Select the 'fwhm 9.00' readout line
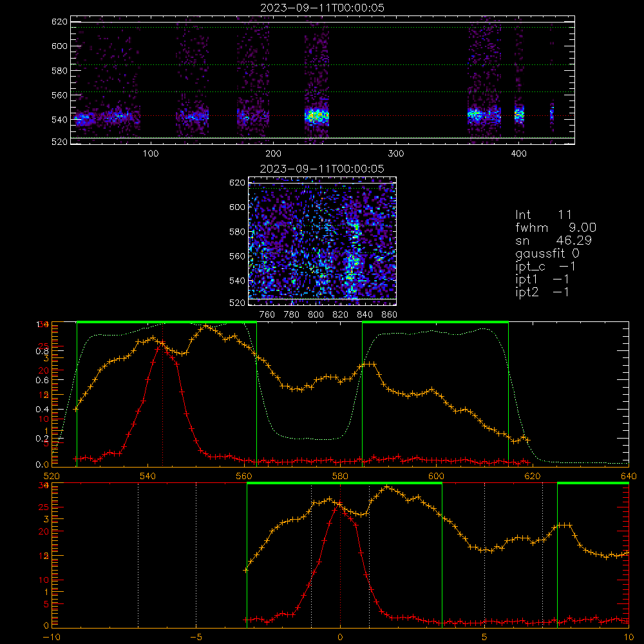The height and width of the screenshot is (644, 644). (x=556, y=227)
